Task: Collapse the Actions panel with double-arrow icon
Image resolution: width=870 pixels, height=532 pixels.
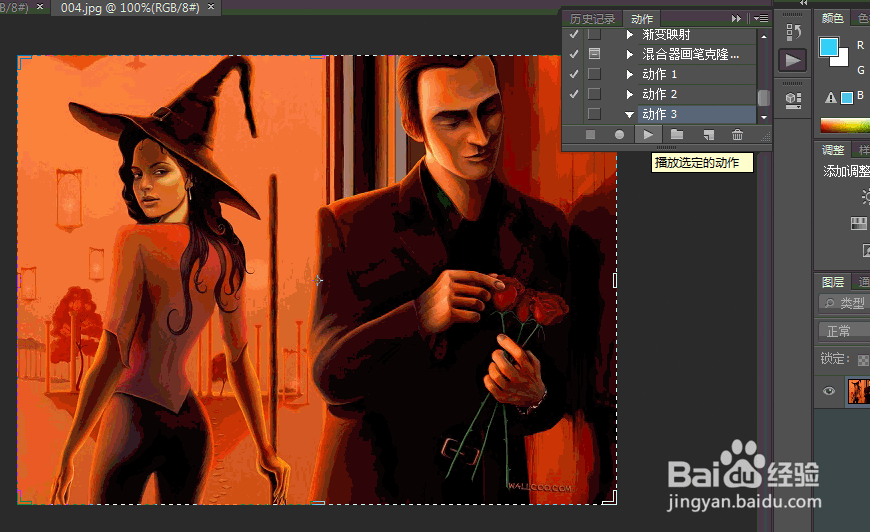Action: [x=736, y=18]
